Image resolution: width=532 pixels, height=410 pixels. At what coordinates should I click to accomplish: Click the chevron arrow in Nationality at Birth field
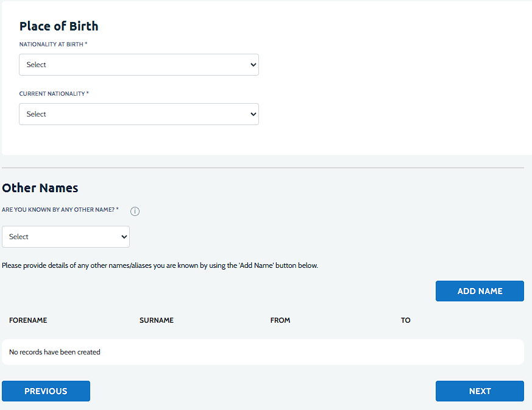[254, 65]
